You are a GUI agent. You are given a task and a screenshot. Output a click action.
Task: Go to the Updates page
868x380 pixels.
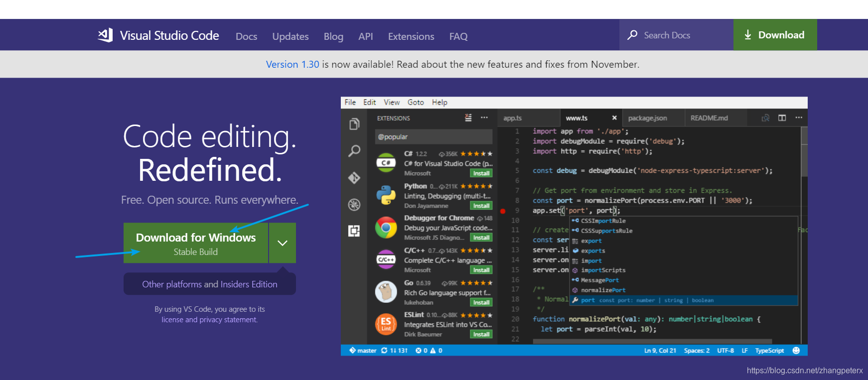coord(290,36)
